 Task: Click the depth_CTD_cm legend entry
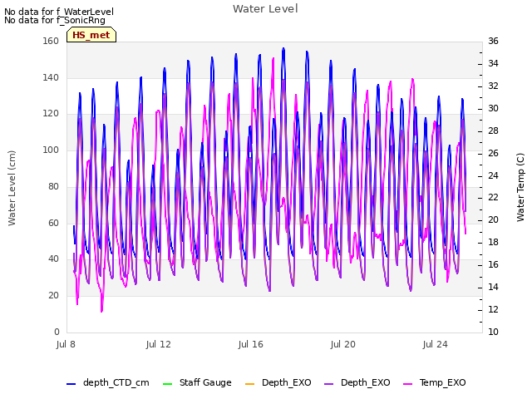pos(108,382)
